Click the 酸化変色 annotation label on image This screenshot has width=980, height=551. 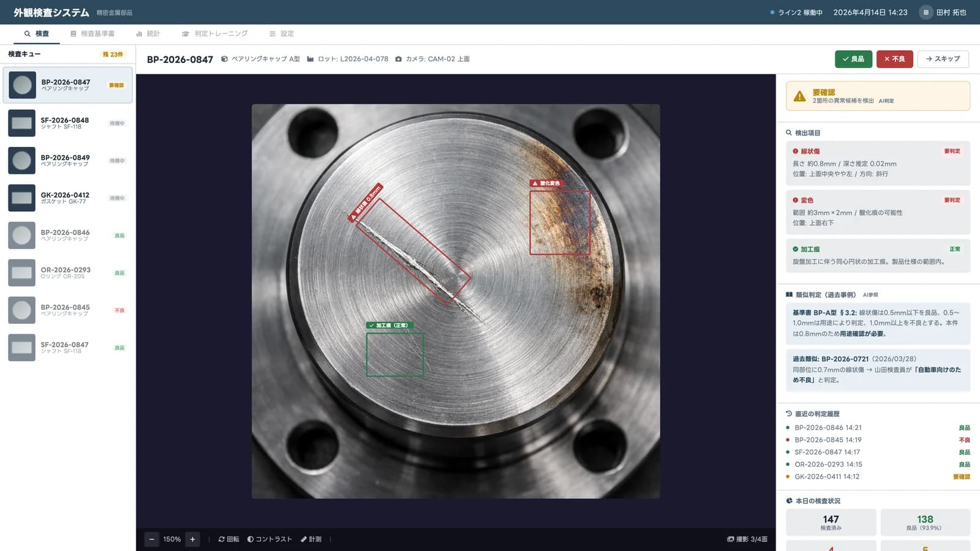tap(546, 183)
